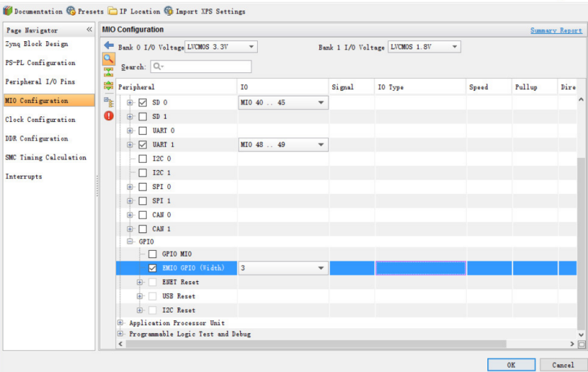Open the Summary Report link
This screenshot has height=372, width=588.
pos(556,30)
